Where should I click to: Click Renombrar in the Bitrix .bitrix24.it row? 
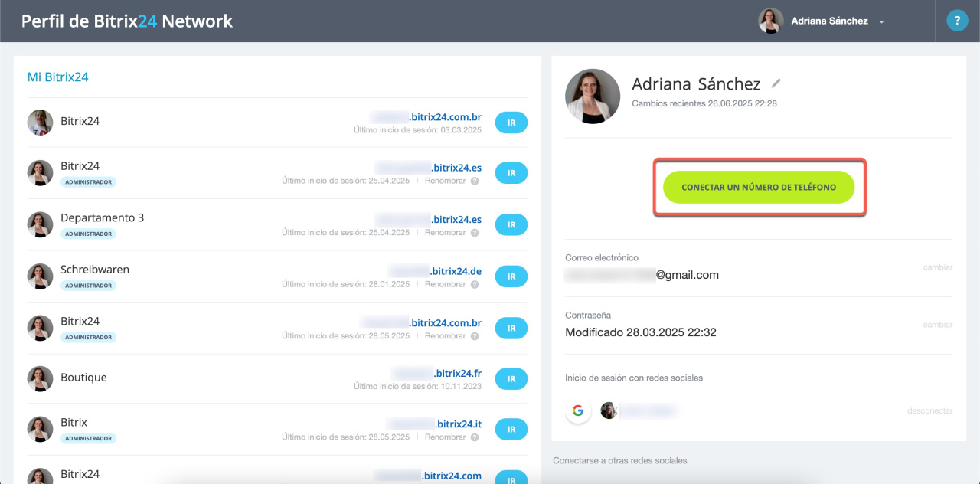445,437
